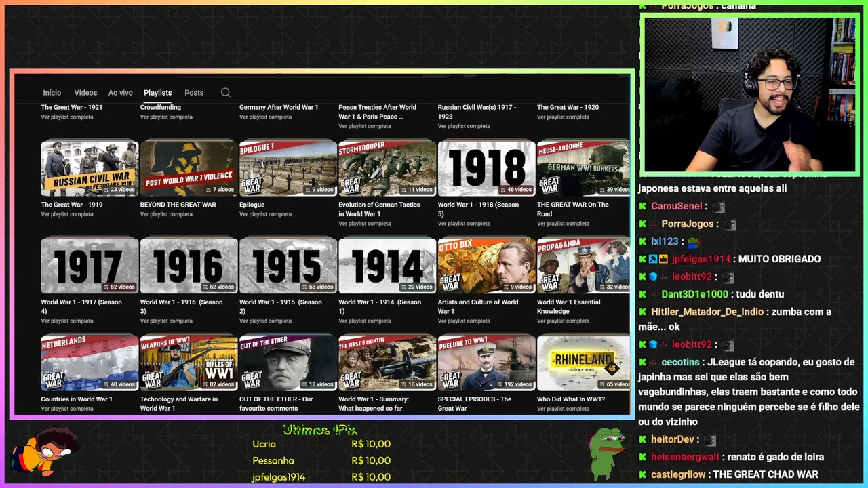The image size is (868, 488).
Task: Click OUT OF THE ETHER favourite comments title
Action: pos(276,404)
